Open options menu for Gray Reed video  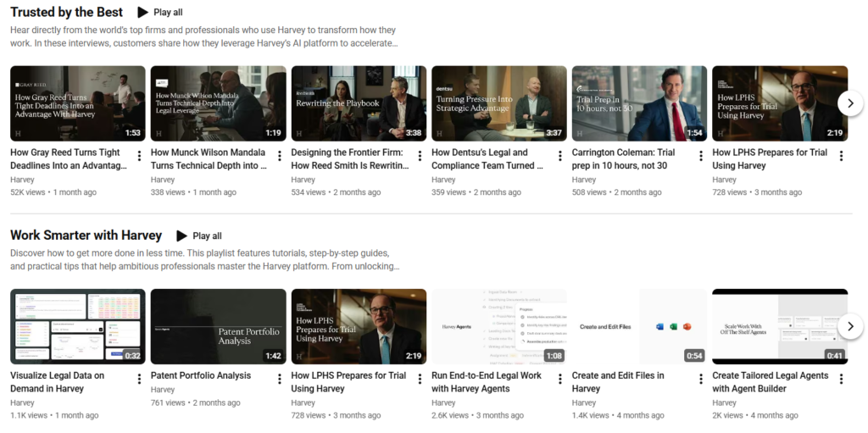pos(139,156)
